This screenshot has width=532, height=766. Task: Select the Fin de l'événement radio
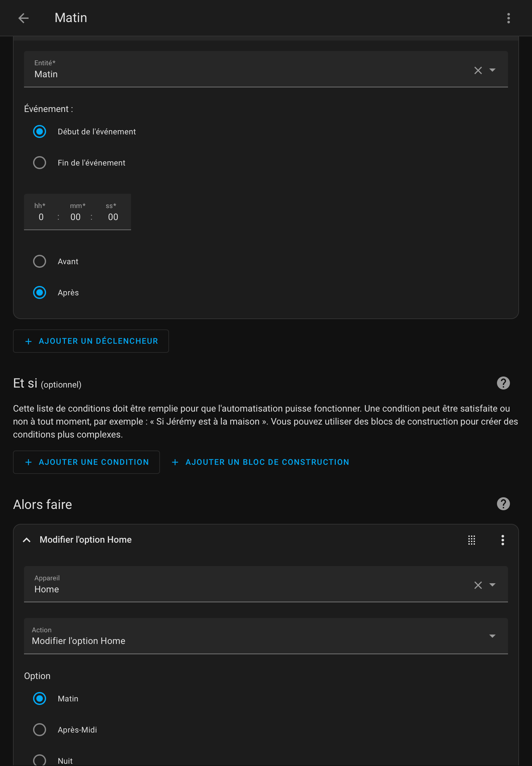point(40,163)
